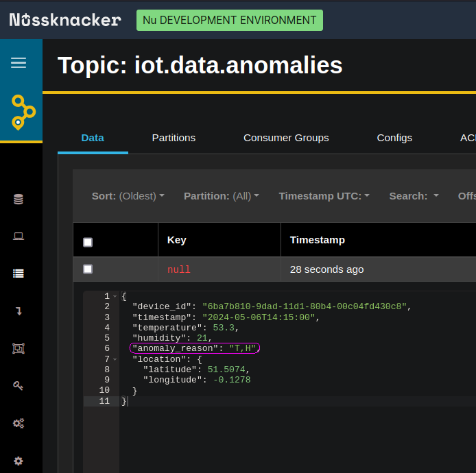Screen dimensions: 476x473
Task: Click the longitude value -0.1278
Action: click(x=232, y=380)
